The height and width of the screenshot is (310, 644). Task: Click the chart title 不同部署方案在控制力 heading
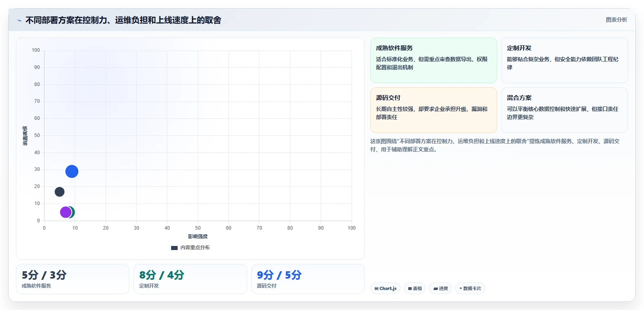pos(123,20)
